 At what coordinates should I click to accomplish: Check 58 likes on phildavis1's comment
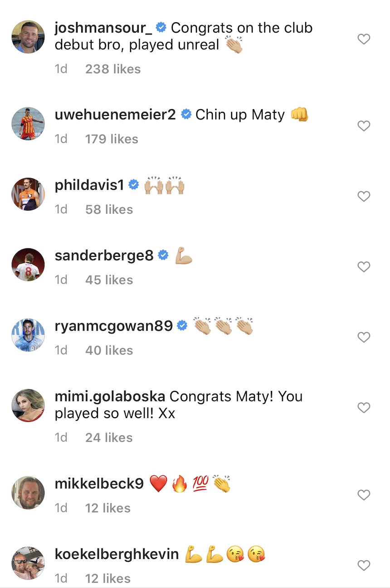coord(109,209)
